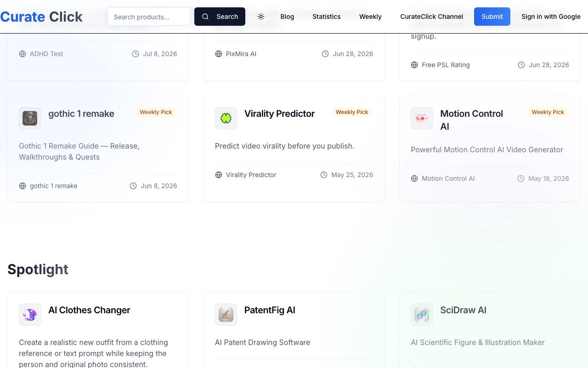The height and width of the screenshot is (368, 588).
Task: Visit the CurateClick Channel link
Action: coord(432,17)
